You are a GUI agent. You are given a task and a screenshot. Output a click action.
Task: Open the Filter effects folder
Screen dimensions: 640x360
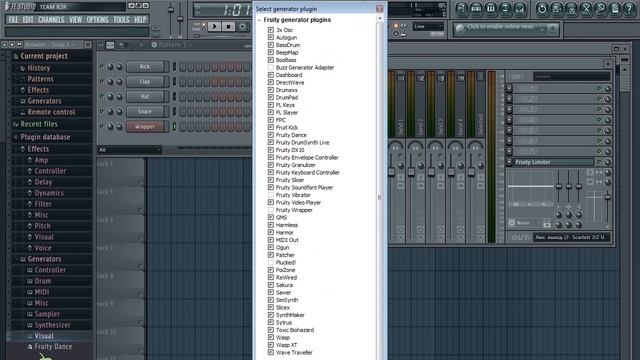[x=43, y=204]
